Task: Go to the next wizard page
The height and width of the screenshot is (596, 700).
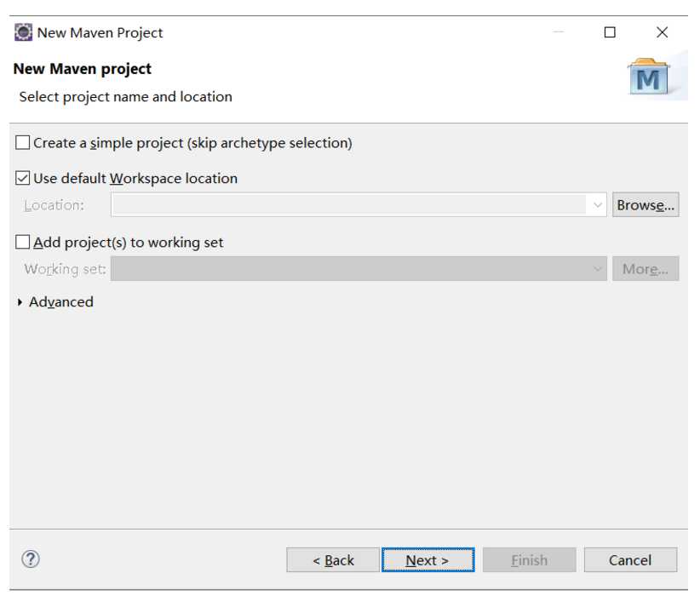Action: pyautogui.click(x=427, y=560)
